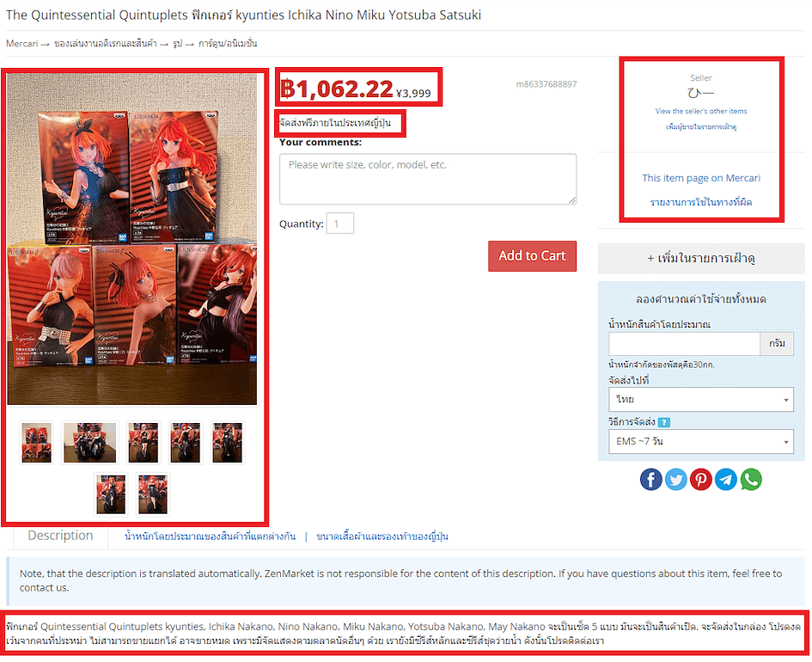The image size is (812, 662).
Task: Open the shipping method help icon
Action: coord(664,422)
